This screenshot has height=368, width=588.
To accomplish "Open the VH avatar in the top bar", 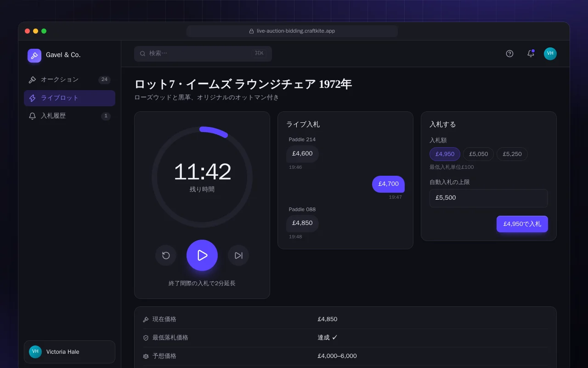I will 550,53.
